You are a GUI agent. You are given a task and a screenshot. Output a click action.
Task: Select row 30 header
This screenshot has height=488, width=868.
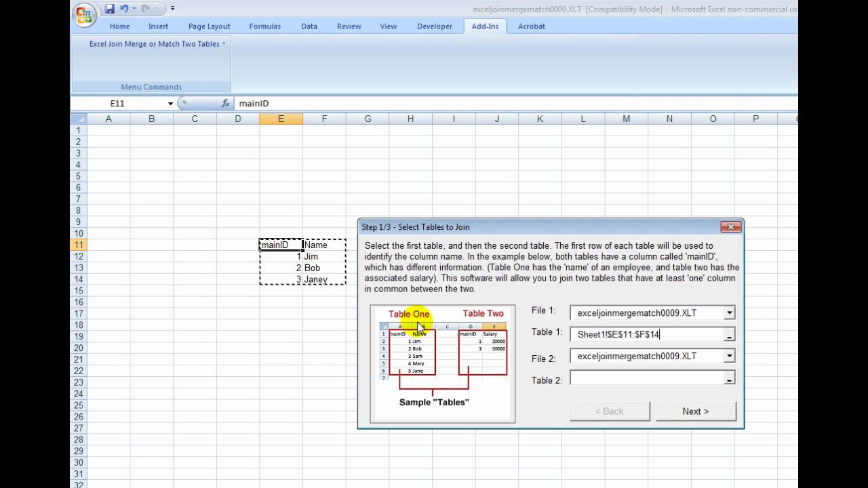79,462
